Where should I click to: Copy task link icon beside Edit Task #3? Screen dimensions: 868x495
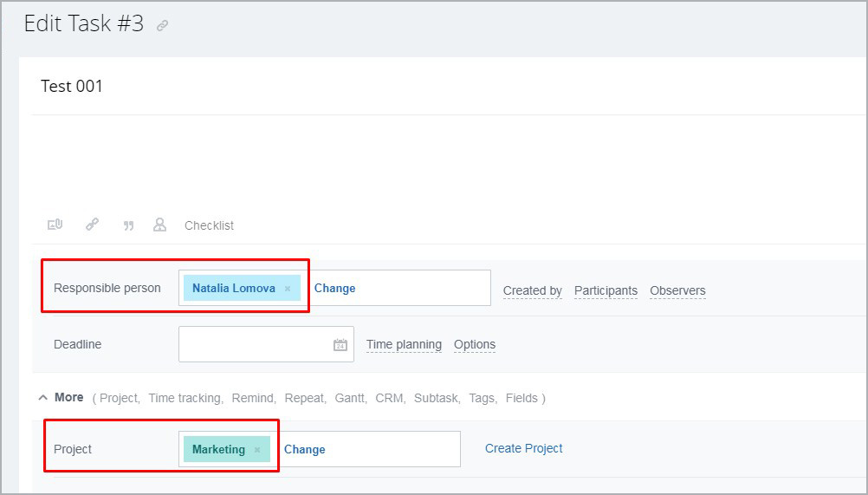[162, 25]
